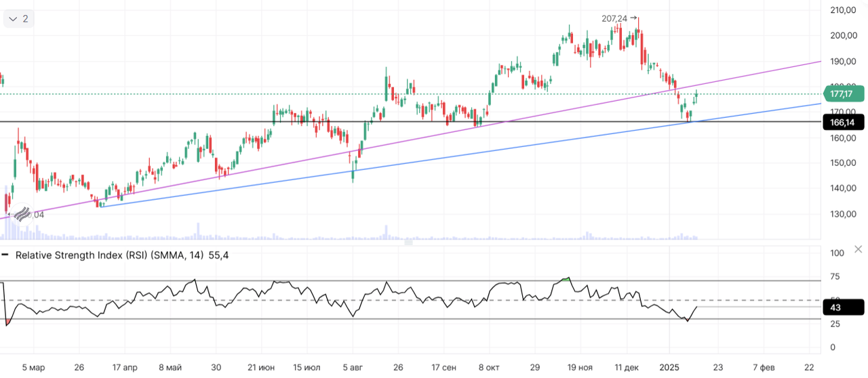
Task: Click the round chart logo icon
Action: pyautogui.click(x=23, y=215)
